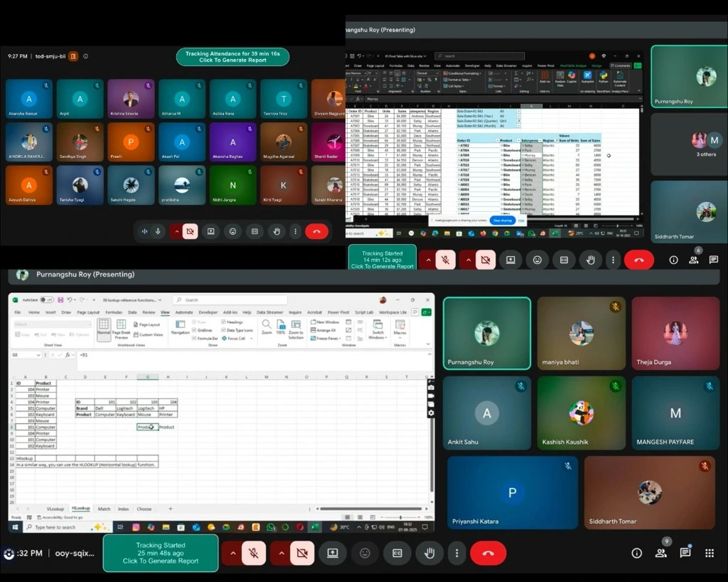
Task: Open chat panel in bottom meeting
Action: pyautogui.click(x=685, y=554)
